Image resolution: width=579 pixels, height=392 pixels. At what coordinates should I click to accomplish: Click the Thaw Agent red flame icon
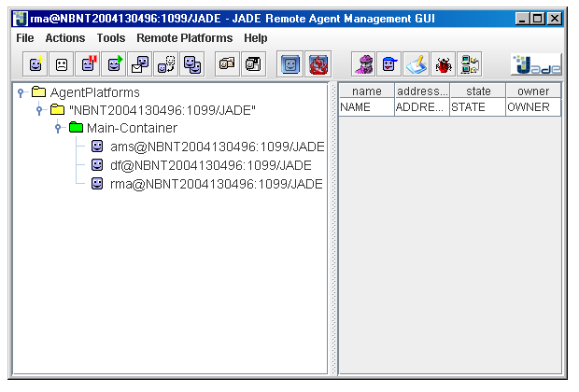click(x=318, y=64)
